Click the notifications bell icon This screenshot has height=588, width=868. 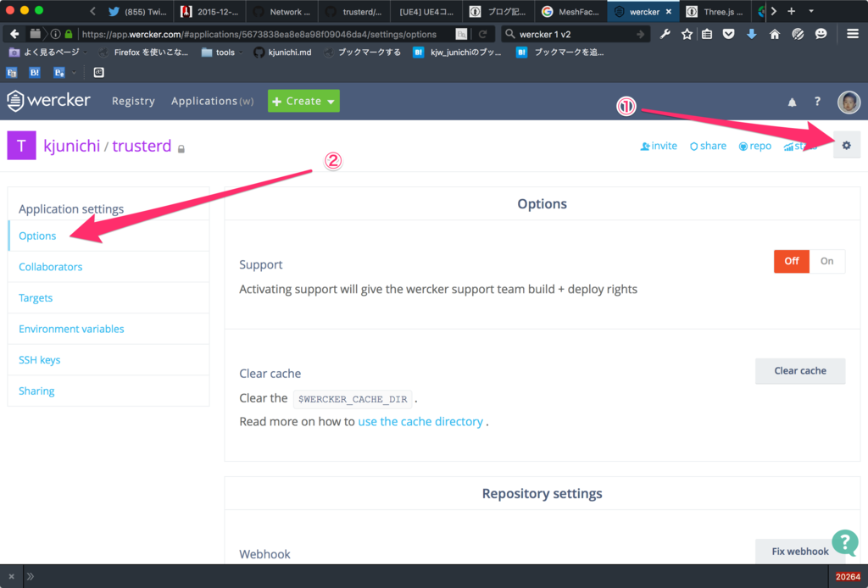[793, 102]
